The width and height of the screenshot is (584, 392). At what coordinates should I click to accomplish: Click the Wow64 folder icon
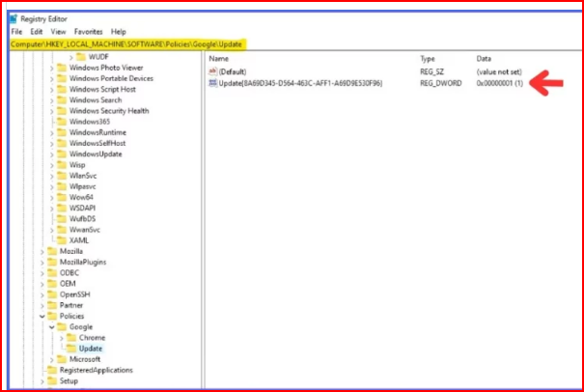(x=62, y=198)
